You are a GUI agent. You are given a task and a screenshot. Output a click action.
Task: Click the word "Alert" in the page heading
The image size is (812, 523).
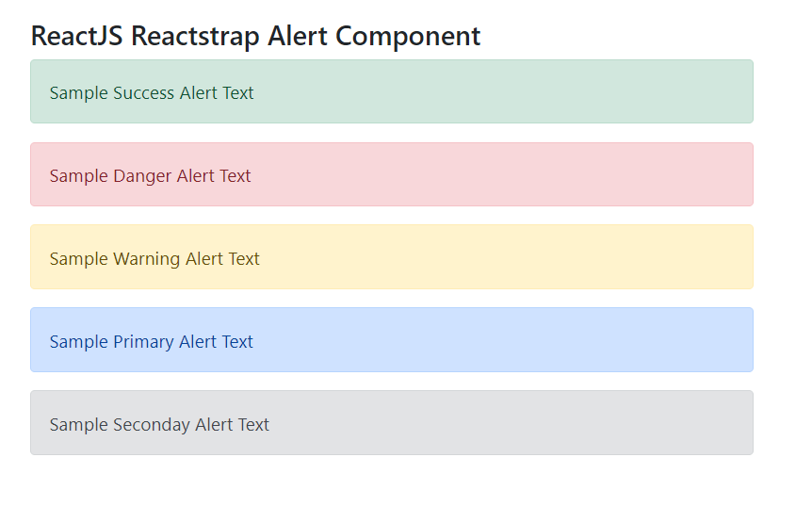[x=298, y=36]
